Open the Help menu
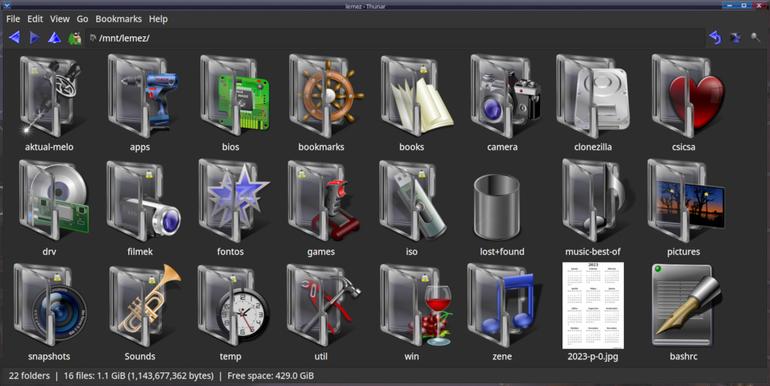This screenshot has height=386, width=770. 158,19
